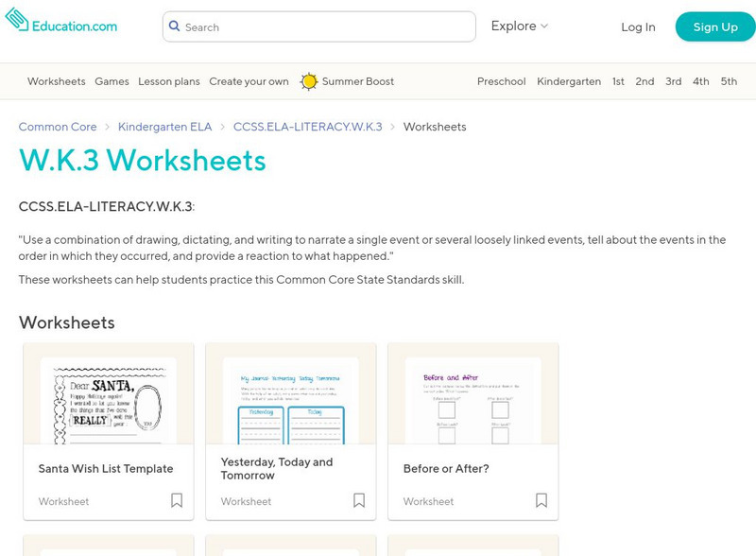Click 'CCSS.ELA-LITERACY.W.K.3:' standard label text
The image size is (756, 556).
tap(107, 206)
